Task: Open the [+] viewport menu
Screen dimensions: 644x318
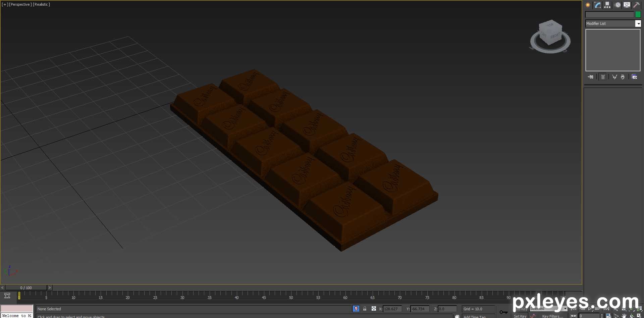Action: pyautogui.click(x=5, y=4)
